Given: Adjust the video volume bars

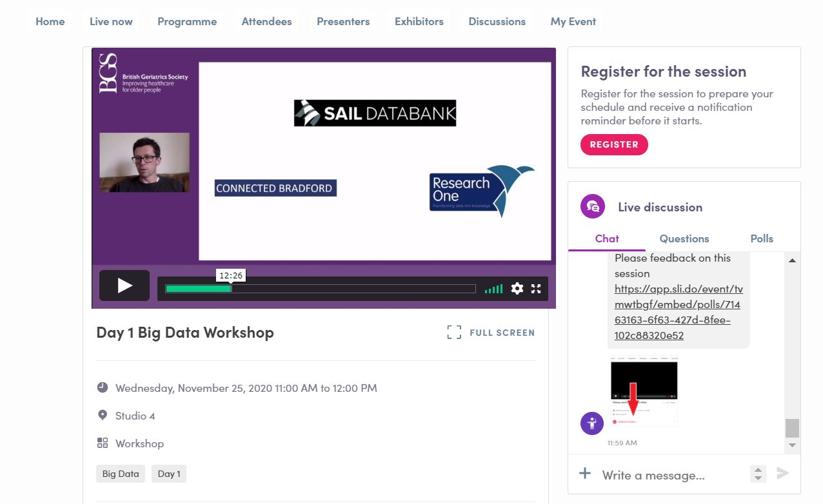Looking at the screenshot, I should click(x=493, y=289).
